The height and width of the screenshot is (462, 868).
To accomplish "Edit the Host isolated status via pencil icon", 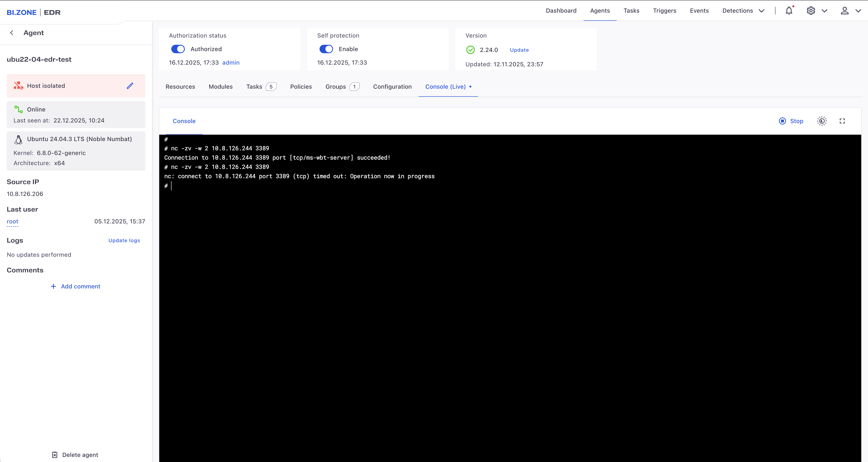I will pos(130,86).
